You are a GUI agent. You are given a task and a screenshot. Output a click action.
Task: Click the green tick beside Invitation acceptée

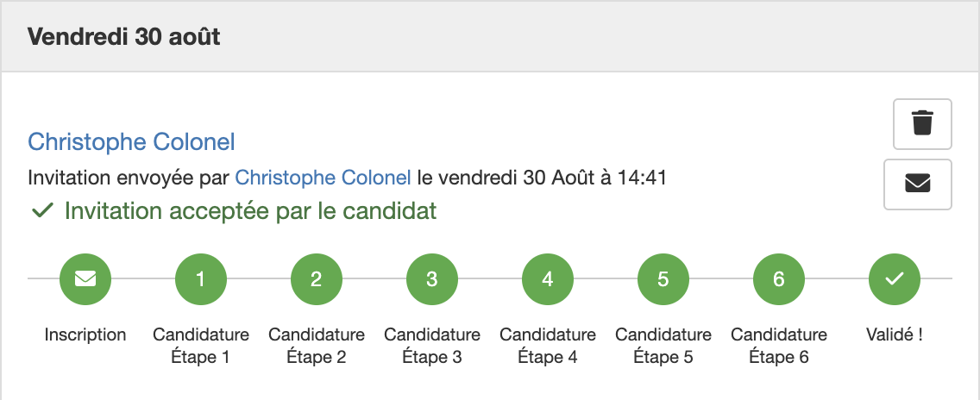pos(42,211)
